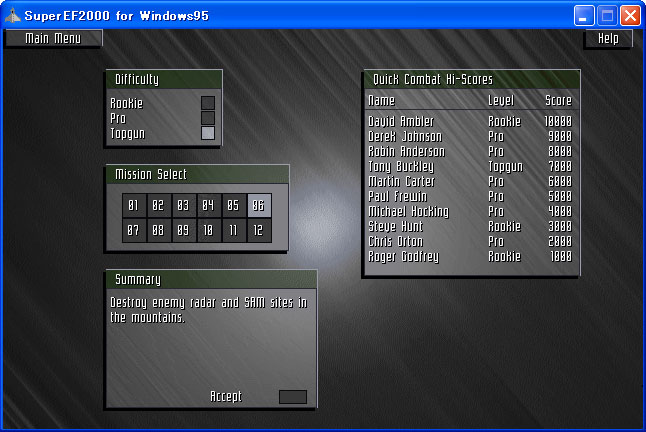Pick mission 05 tile
Screen dimensions: 646x432
pyautogui.click(x=233, y=205)
